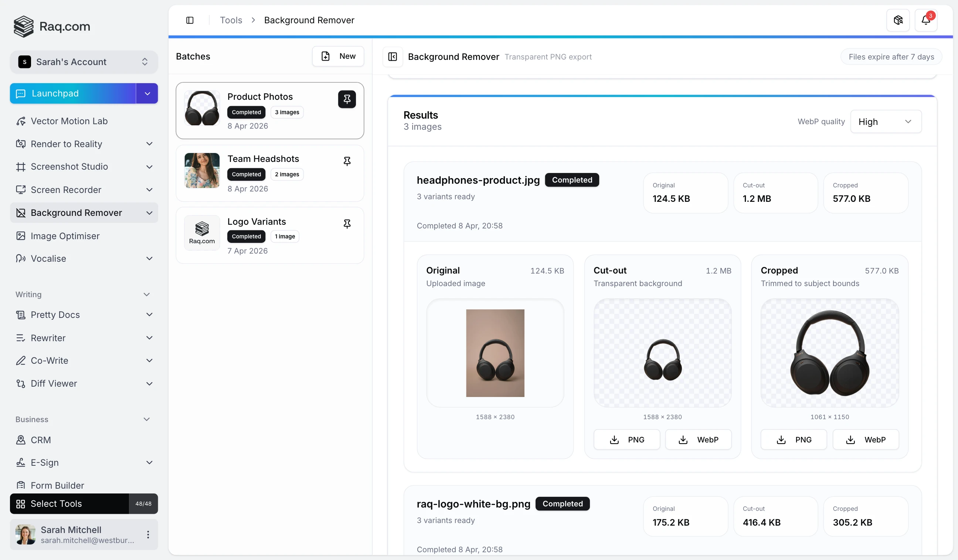Viewport: 958px width, 560px height.
Task: Create a New batch
Action: click(337, 56)
